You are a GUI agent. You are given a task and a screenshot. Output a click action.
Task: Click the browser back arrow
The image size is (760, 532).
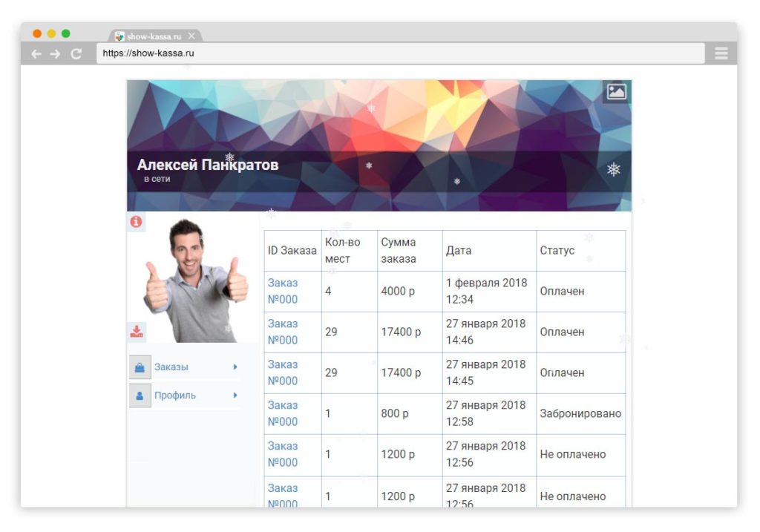(36, 53)
